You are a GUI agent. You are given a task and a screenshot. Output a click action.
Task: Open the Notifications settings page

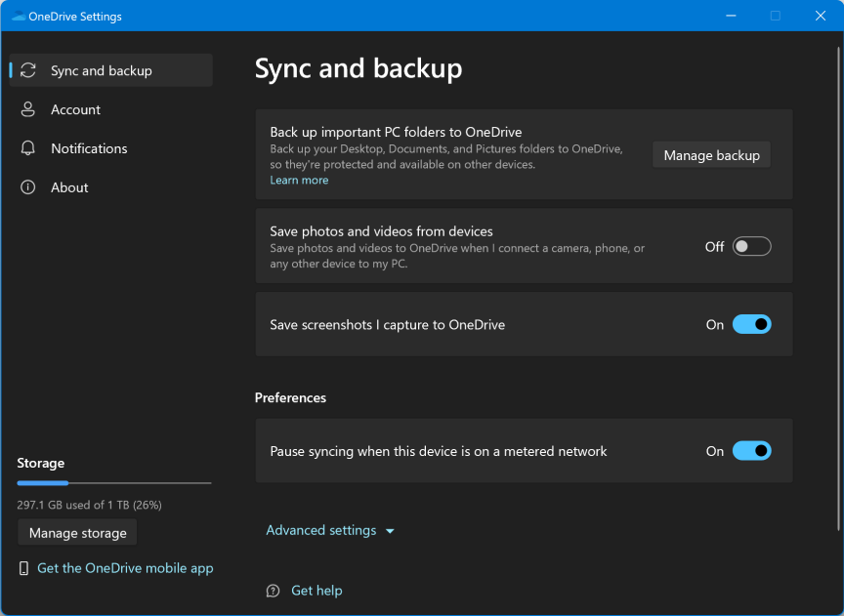click(x=89, y=147)
